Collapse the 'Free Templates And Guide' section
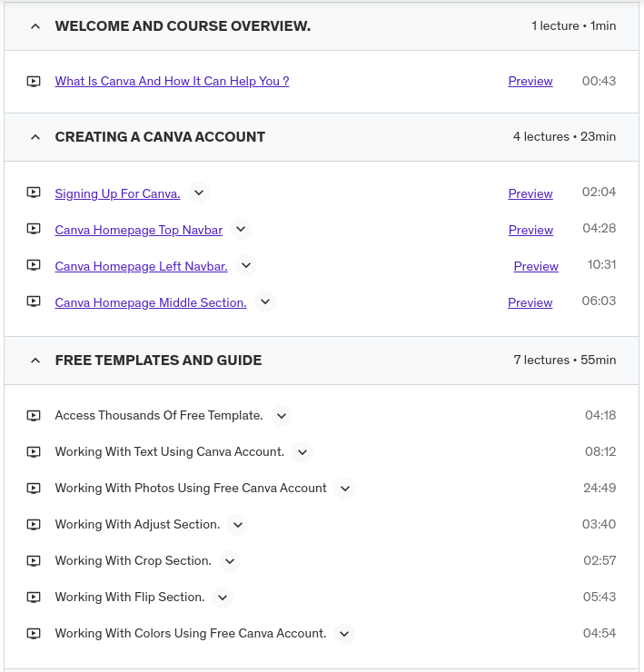Screen dimensions: 644x672 pos(35,361)
